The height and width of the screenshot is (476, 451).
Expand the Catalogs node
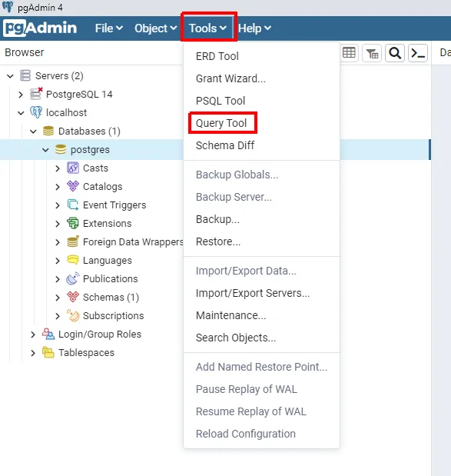58,187
